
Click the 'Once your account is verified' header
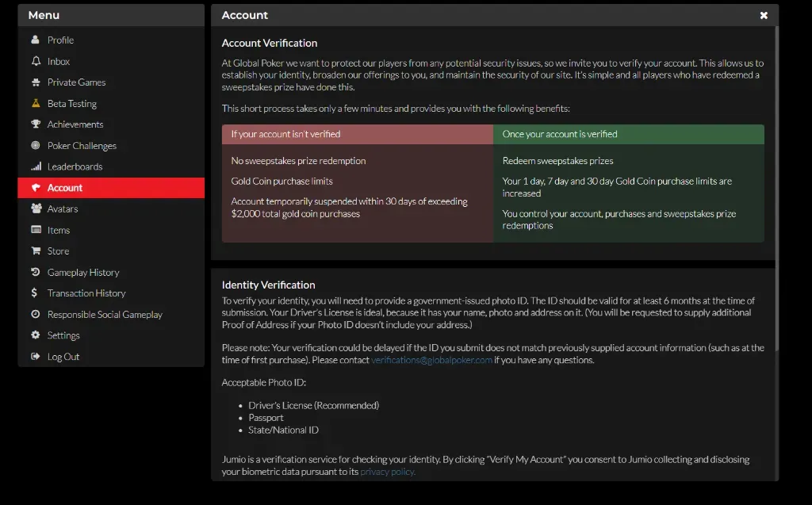point(629,134)
